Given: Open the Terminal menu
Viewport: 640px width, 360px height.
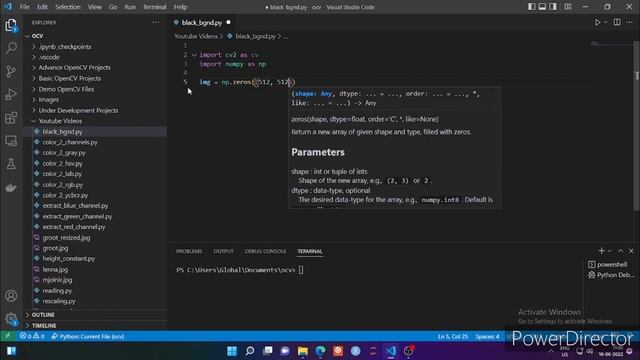Looking at the screenshot, I should click(155, 7).
